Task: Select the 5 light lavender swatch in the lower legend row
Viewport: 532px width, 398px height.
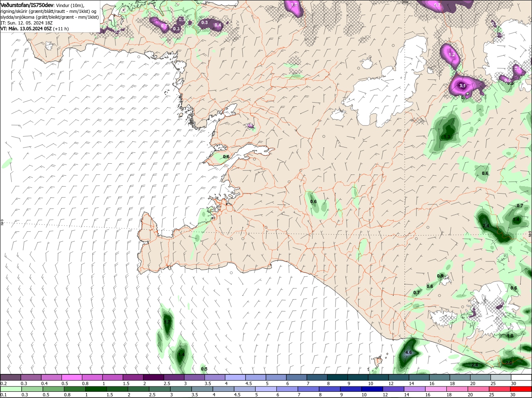Action: [266, 389]
